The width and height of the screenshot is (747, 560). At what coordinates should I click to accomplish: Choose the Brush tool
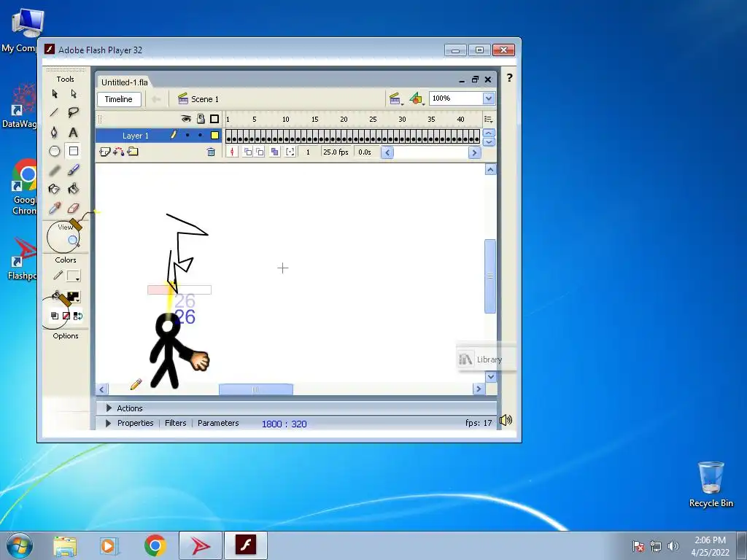tap(74, 170)
